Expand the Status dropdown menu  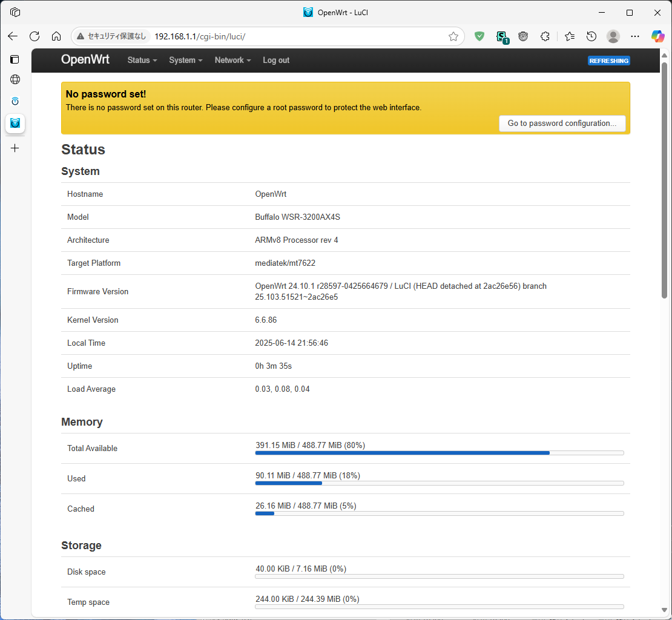point(142,61)
